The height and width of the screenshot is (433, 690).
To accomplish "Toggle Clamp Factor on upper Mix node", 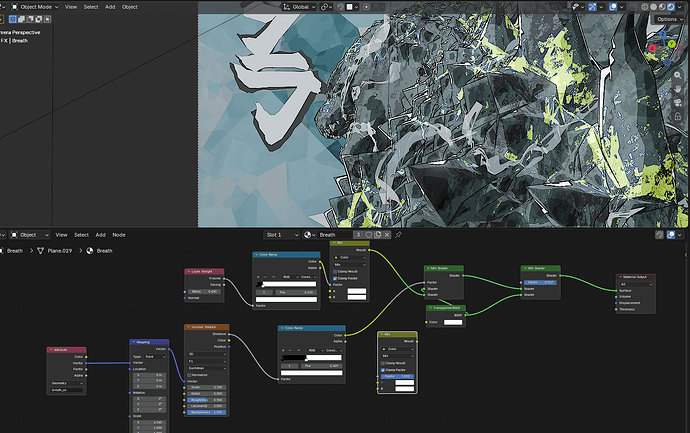I will coord(335,278).
